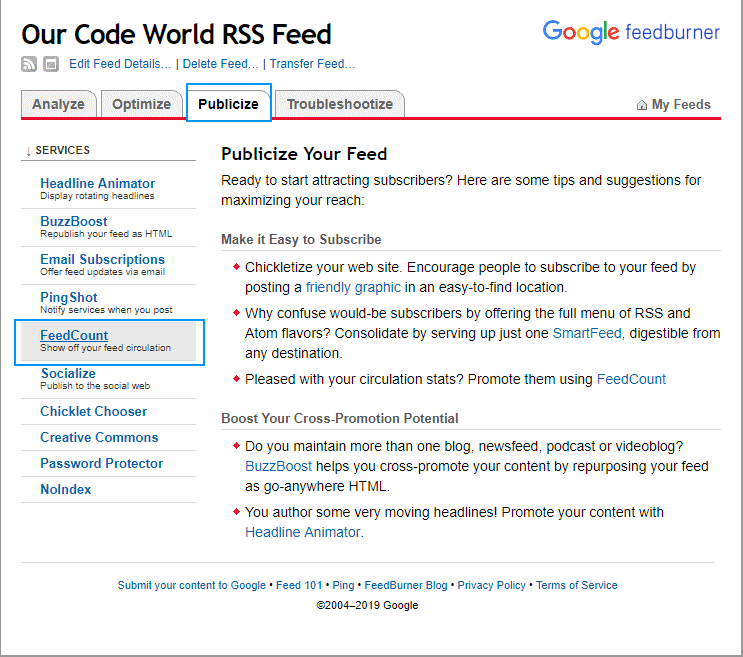The height and width of the screenshot is (657, 743).
Task: Open Submit your content to Google link
Action: [x=191, y=585]
